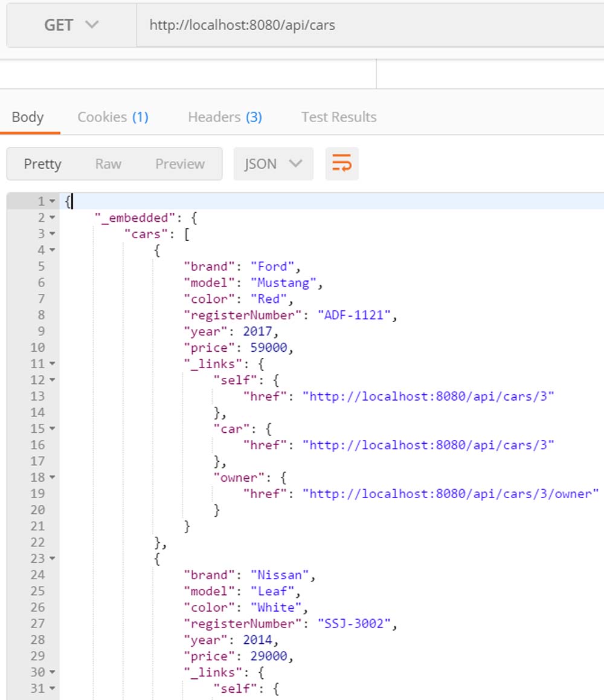Collapse the Nissan car object at line 23
Image resolution: width=604 pixels, height=700 pixels.
click(53, 559)
